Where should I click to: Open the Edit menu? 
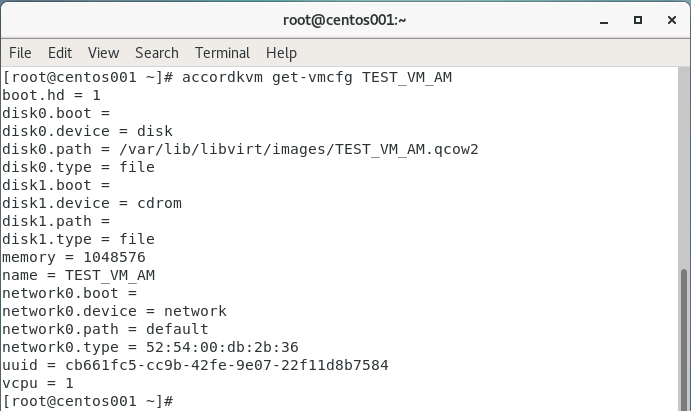pyautogui.click(x=60, y=52)
